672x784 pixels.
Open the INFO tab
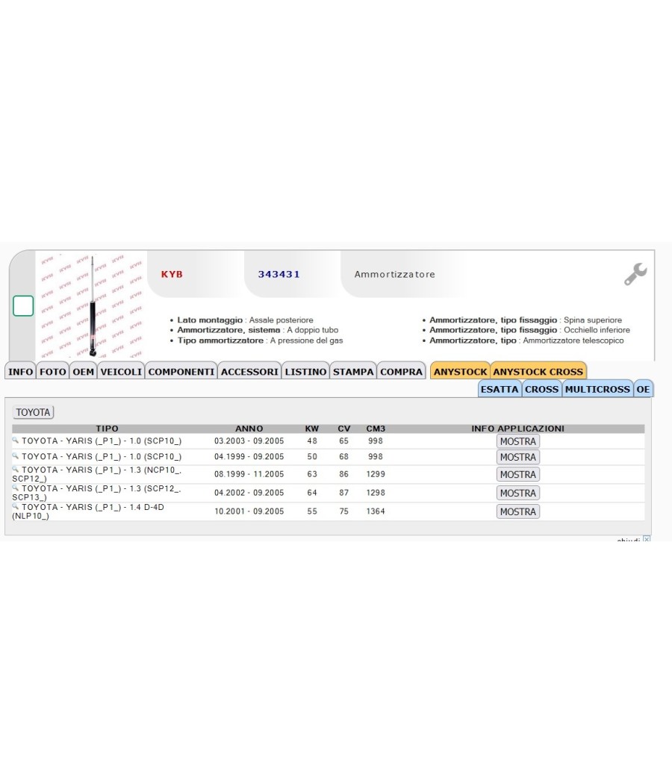(20, 372)
